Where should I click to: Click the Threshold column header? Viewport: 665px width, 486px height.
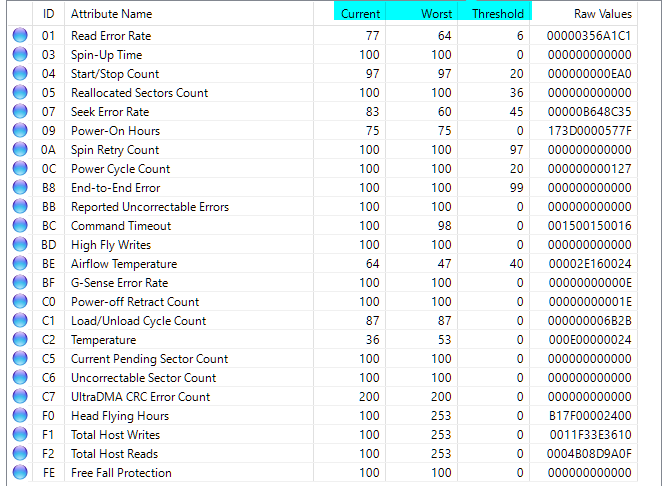(x=497, y=14)
